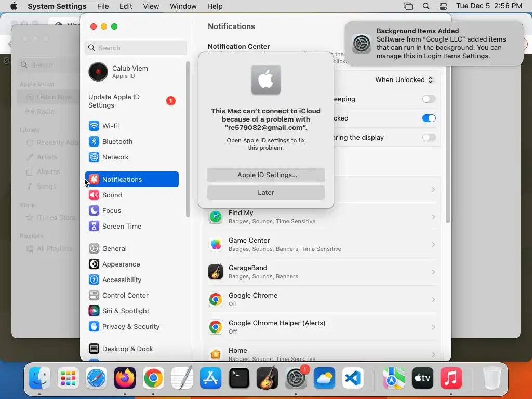
Task: Toggle notifications when display is sleeping
Action: tap(429, 99)
